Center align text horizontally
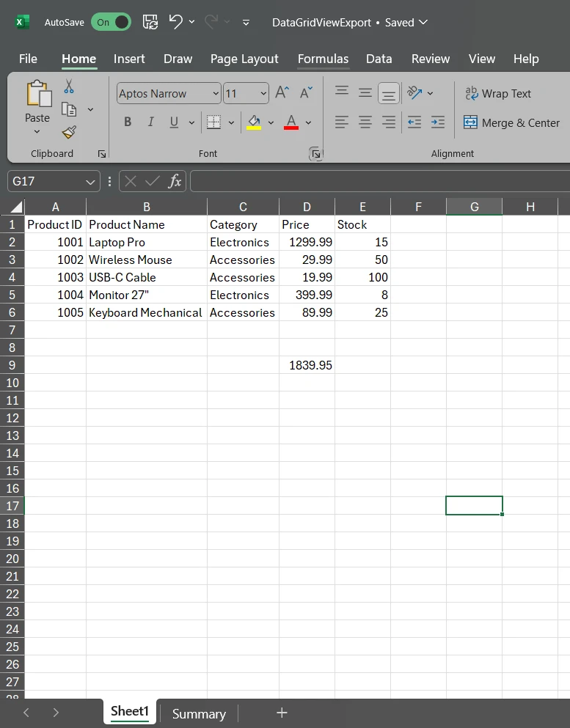 365,122
